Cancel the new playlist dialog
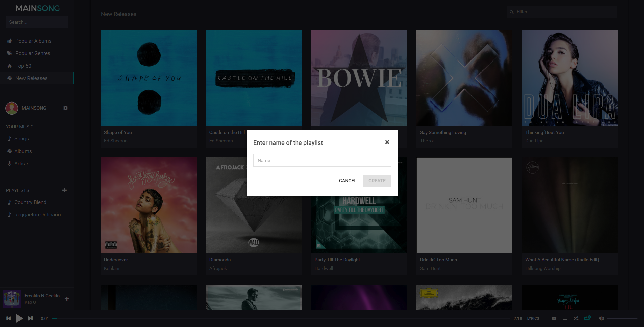 348,181
